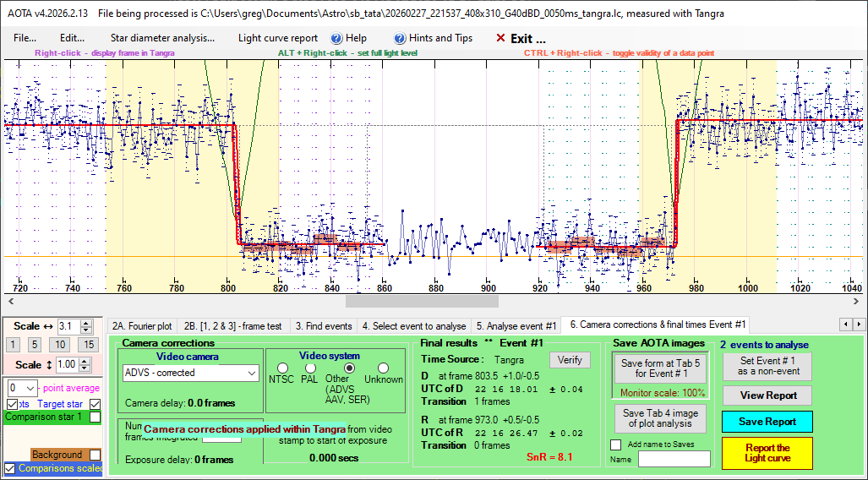Toggle the Background checkbox
The height and width of the screenshot is (480, 868).
pyautogui.click(x=96, y=455)
